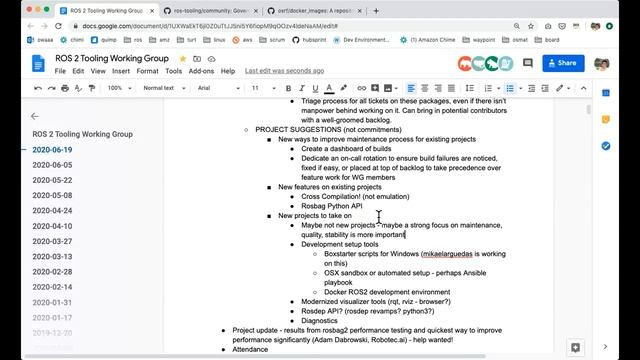Expand bulleted list style options

pyautogui.click(x=520, y=88)
